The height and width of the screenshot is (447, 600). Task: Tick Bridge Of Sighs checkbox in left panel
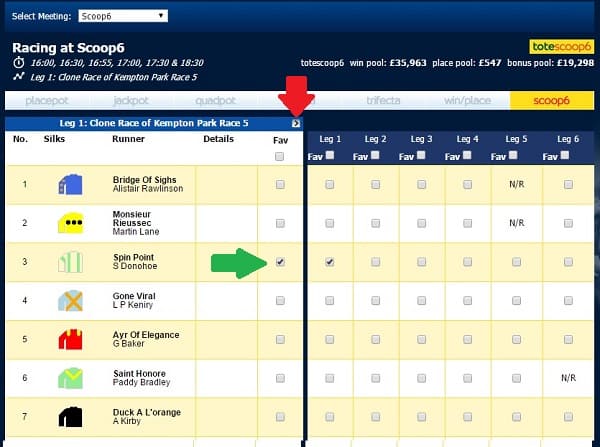point(280,184)
